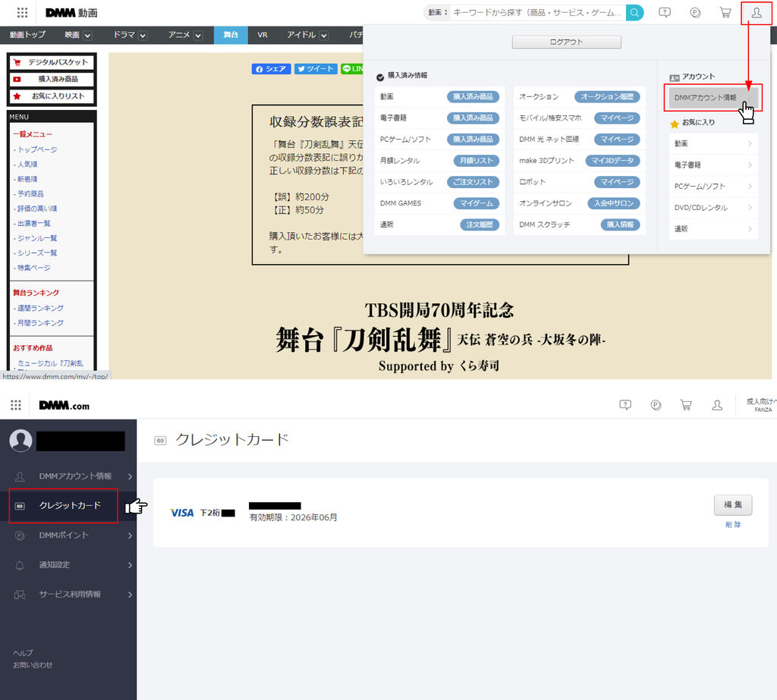The width and height of the screenshot is (777, 700).
Task: Open PCゲーム/ソフト under お気に入り
Action: click(713, 186)
